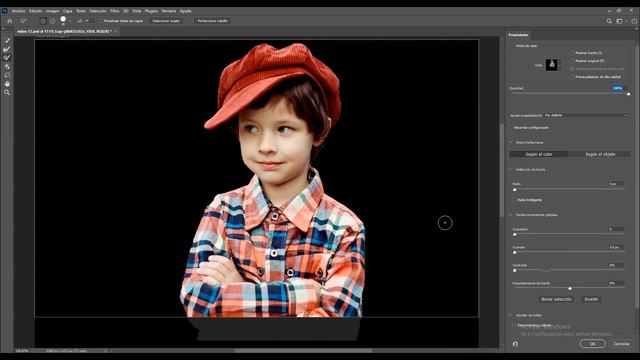This screenshot has height=360, width=640.
Task: Choose the subtract-from-selection brush mode
Action: pos(52,21)
